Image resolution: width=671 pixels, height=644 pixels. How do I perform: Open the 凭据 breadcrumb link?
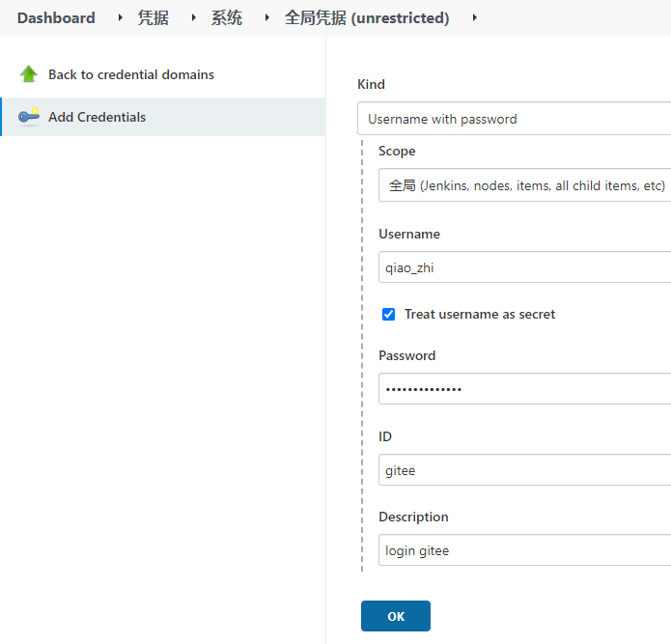click(x=154, y=17)
